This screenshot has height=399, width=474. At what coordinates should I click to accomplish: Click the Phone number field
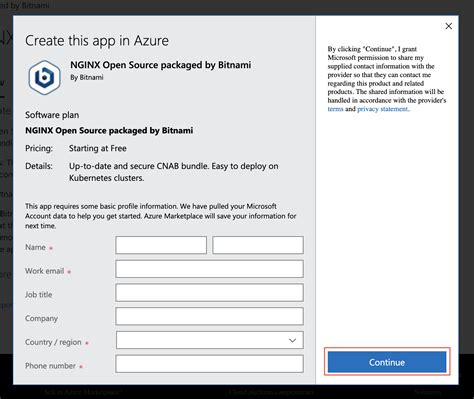coord(209,364)
